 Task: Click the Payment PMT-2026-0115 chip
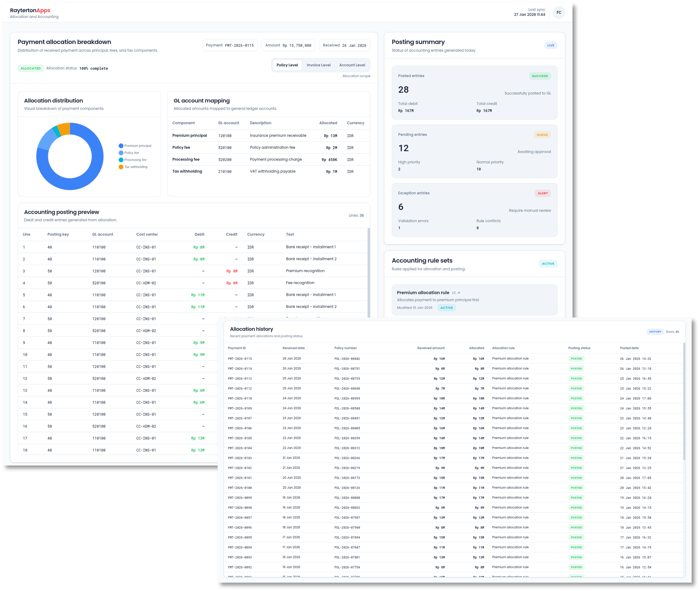[230, 45]
